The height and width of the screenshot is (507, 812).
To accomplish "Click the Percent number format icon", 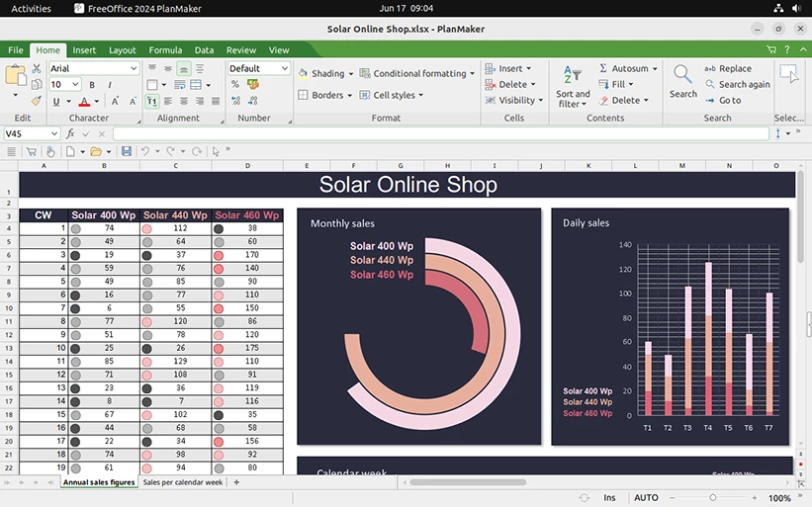I will click(235, 85).
